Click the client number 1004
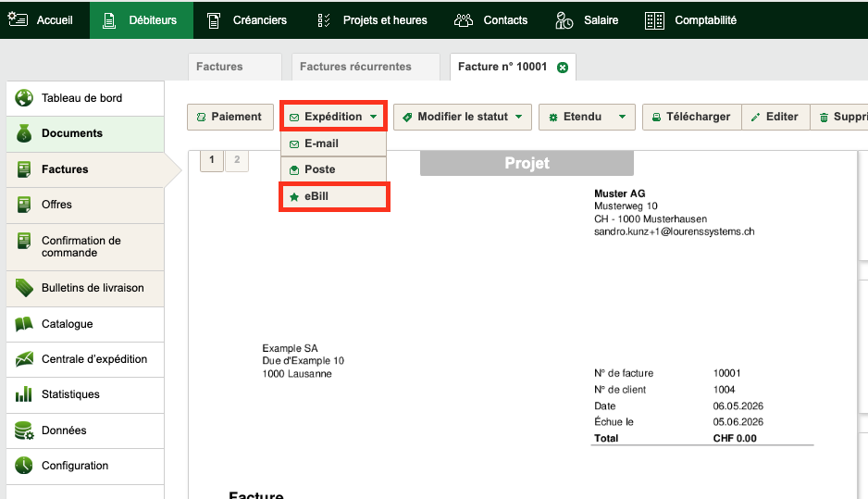 [724, 390]
